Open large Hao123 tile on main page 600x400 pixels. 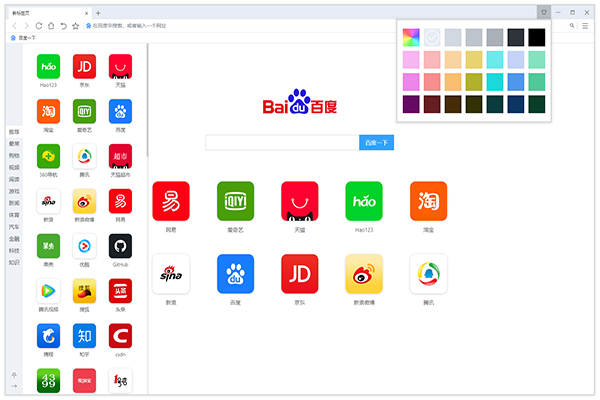(364, 201)
